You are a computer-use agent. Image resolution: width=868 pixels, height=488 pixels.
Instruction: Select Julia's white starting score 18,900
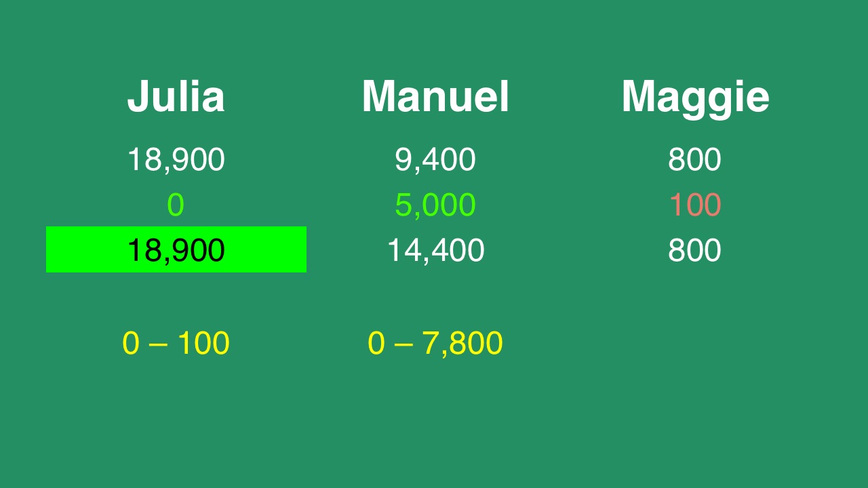(176, 160)
